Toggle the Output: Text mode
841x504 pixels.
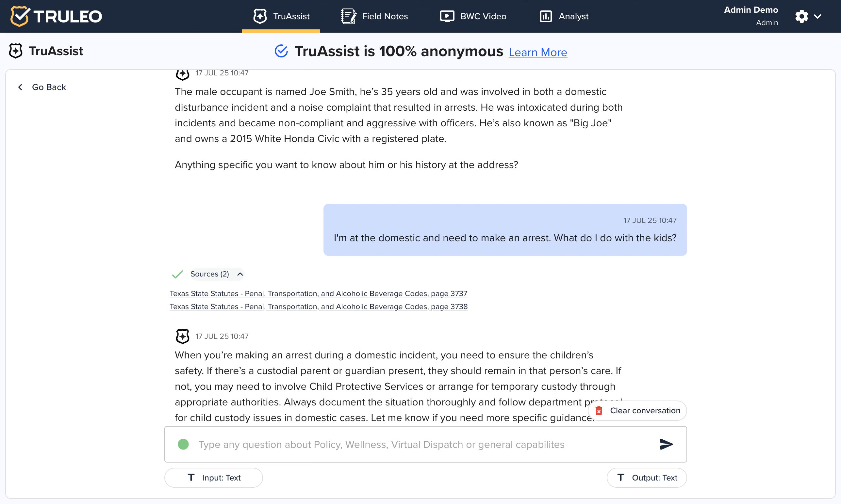coord(647,478)
